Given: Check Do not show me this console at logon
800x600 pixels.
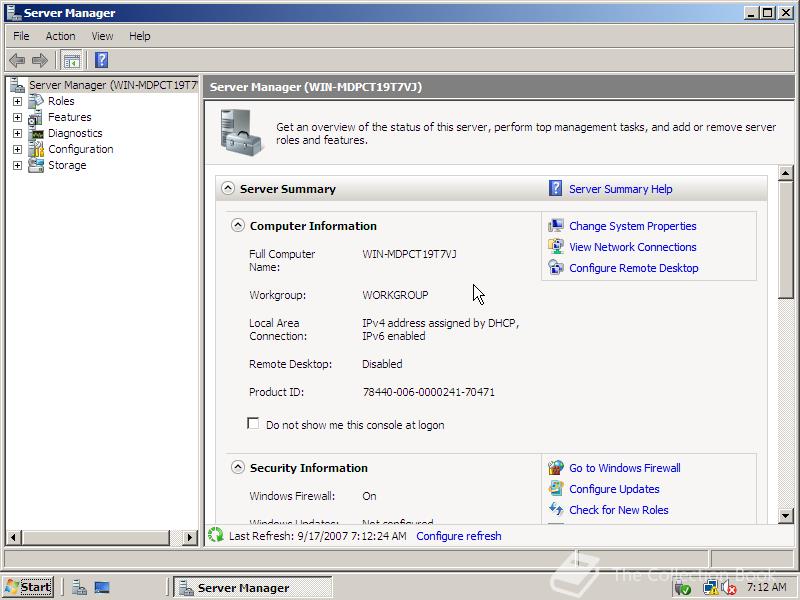Looking at the screenshot, I should (253, 423).
